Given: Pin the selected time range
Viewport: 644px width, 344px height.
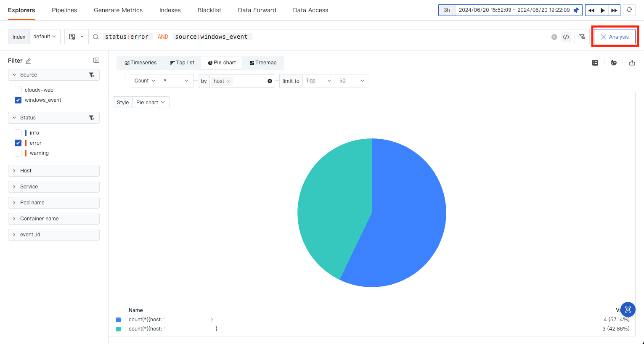Looking at the screenshot, I should (576, 10).
